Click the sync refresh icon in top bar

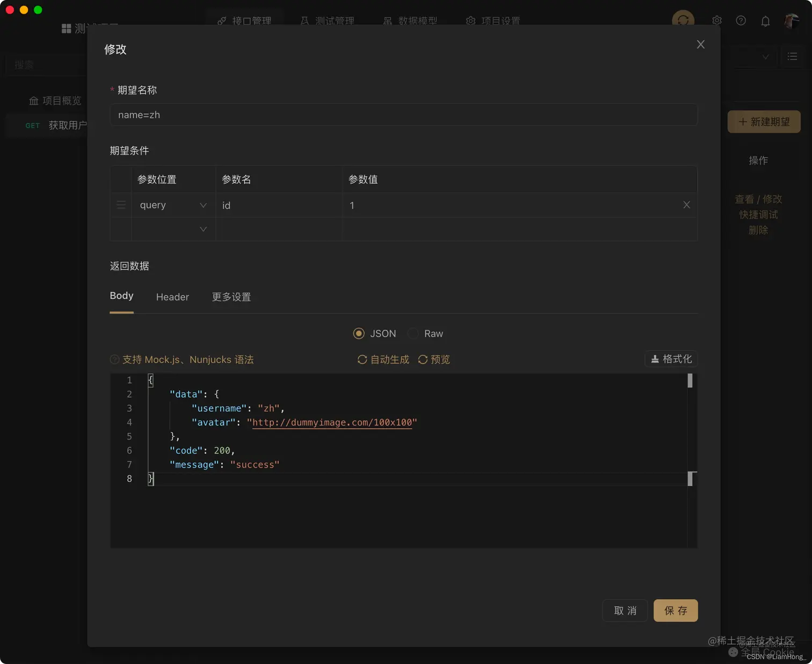[683, 20]
